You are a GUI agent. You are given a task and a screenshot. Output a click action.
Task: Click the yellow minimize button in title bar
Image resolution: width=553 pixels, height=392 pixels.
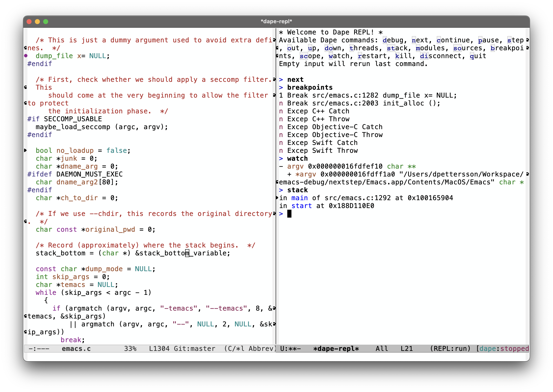(37, 22)
